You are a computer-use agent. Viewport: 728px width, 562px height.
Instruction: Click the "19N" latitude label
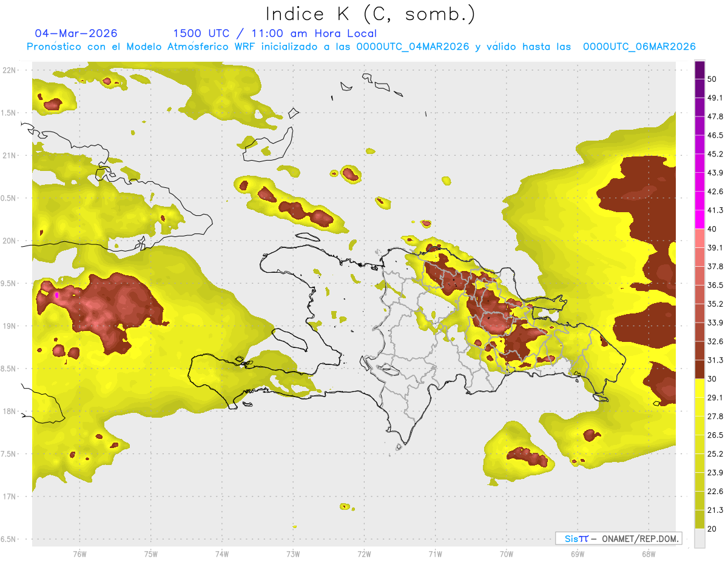pos(9,326)
